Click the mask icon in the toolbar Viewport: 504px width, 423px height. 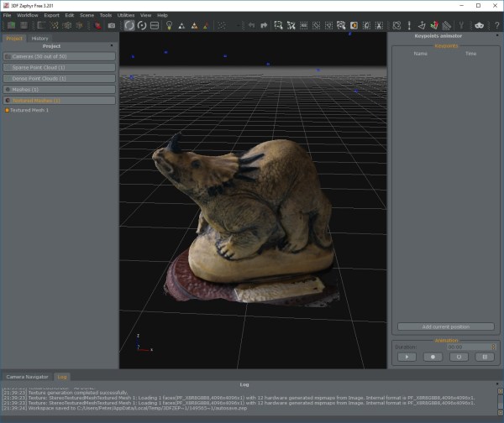479,25
